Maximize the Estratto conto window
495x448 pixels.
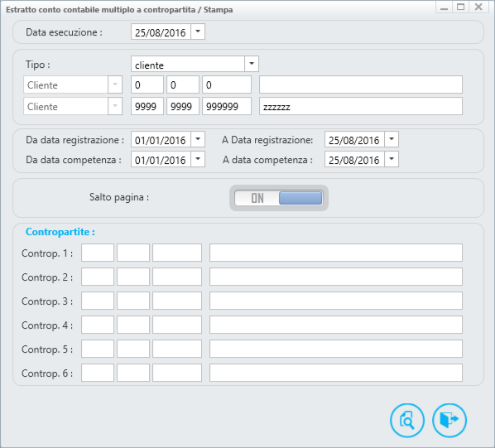pyautogui.click(x=461, y=7)
